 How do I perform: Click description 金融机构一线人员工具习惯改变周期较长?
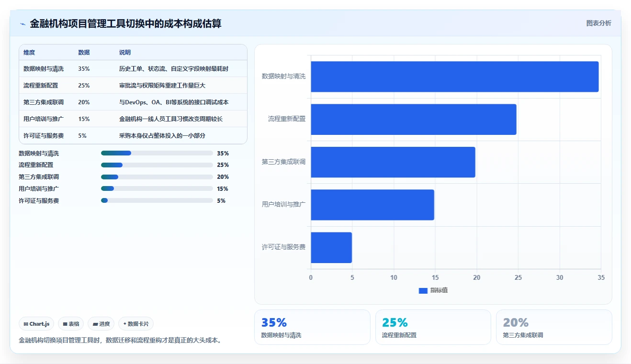[x=171, y=119]
